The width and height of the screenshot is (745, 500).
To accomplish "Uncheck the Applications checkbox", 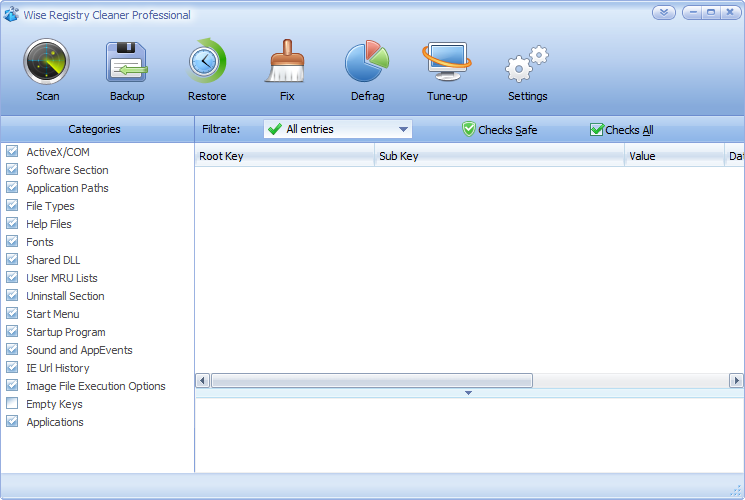I will pyautogui.click(x=12, y=422).
